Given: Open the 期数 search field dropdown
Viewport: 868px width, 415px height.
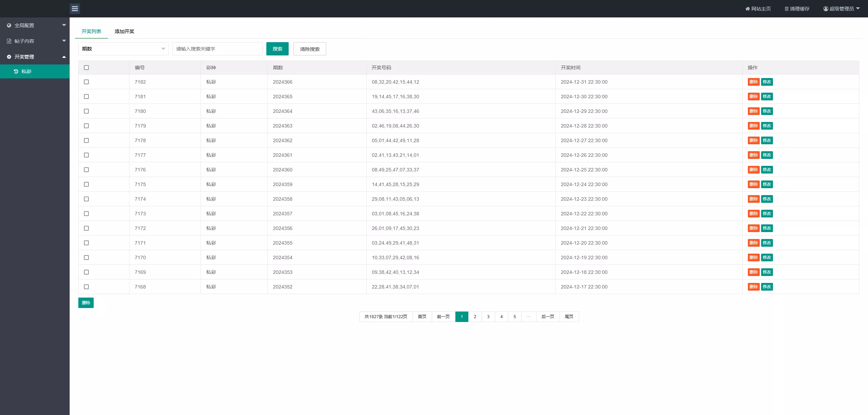Looking at the screenshot, I should (x=123, y=49).
